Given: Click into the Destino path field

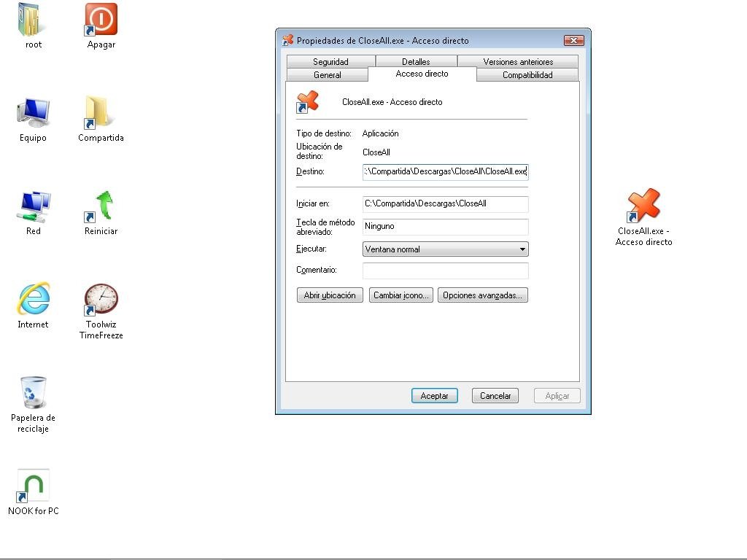Looking at the screenshot, I should pyautogui.click(x=446, y=171).
